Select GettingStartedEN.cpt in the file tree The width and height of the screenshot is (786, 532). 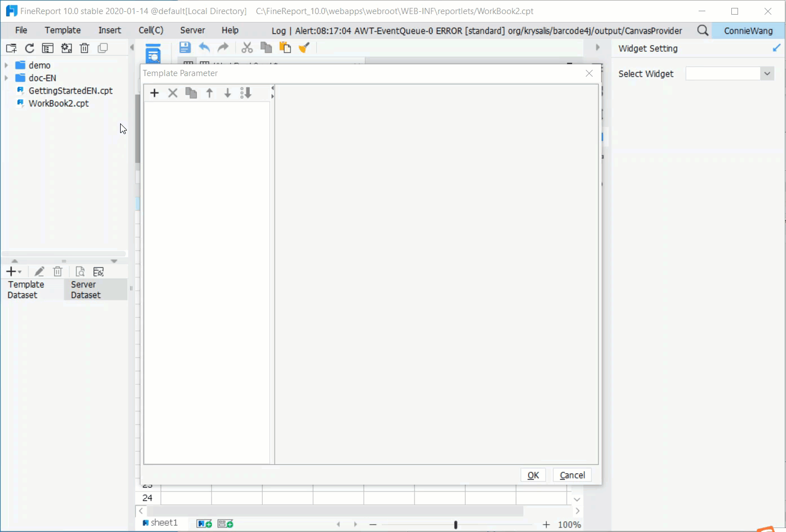point(70,91)
